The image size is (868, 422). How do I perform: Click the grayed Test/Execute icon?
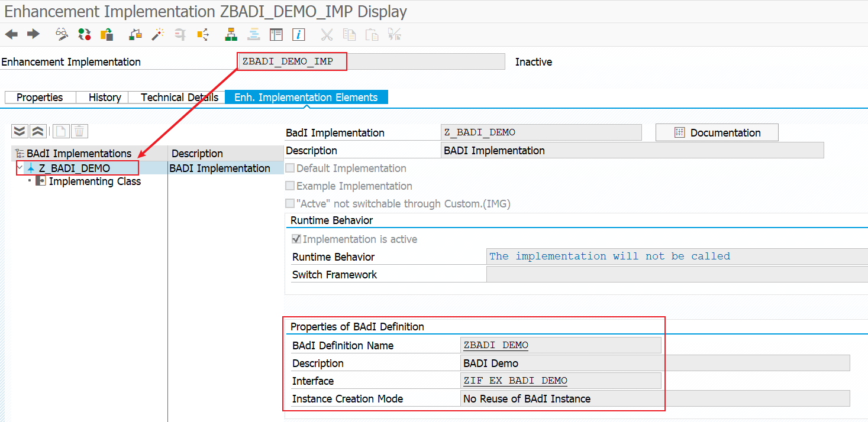point(180,34)
